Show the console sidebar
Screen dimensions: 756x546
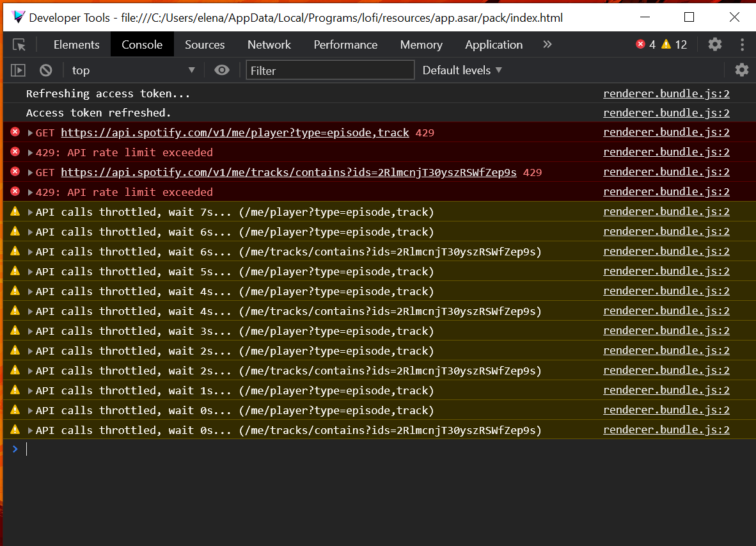(17, 70)
